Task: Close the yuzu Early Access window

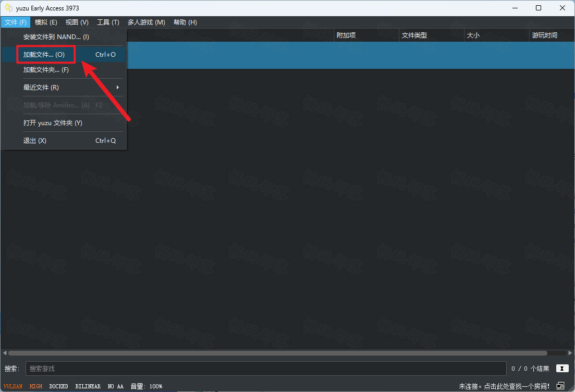Action: 562,8
